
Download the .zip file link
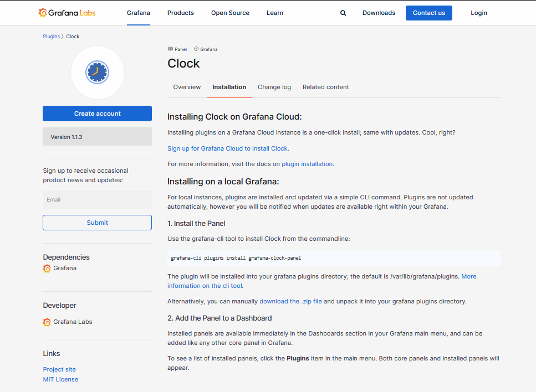(x=290, y=302)
